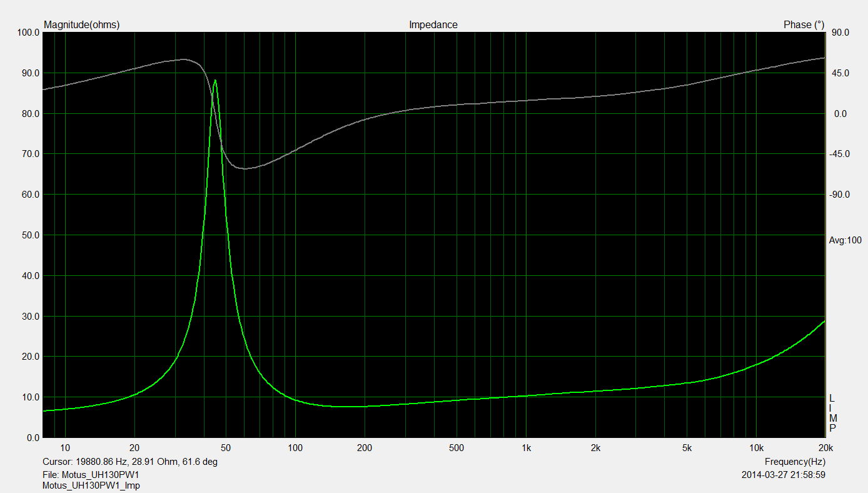
Task: Click the File: Motus_UH130PW1 text
Action: tap(91, 474)
